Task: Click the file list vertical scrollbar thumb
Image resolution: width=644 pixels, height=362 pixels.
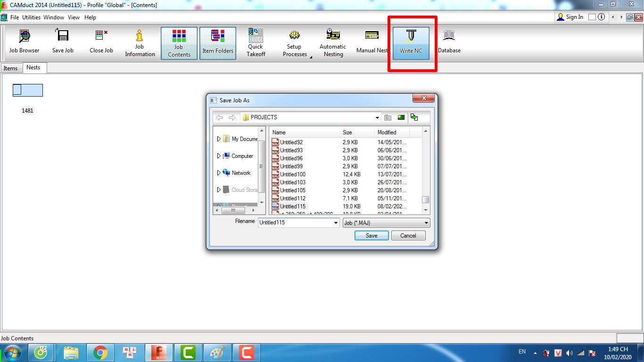Action: pos(425,199)
